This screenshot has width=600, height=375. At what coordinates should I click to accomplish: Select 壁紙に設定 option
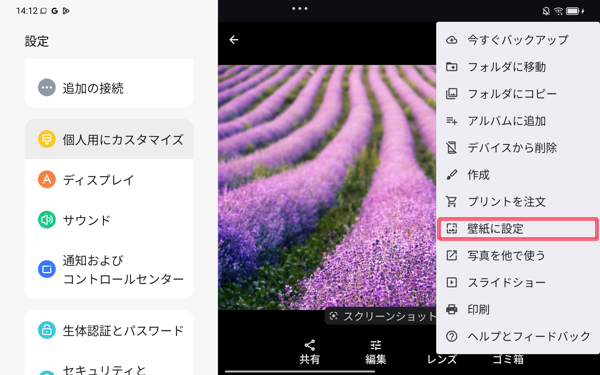click(x=518, y=229)
